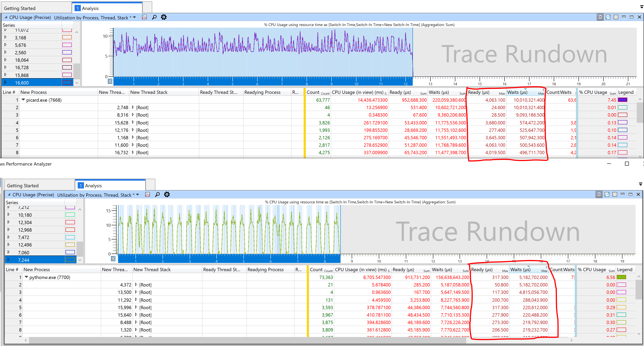Expand [Root] stack of thread 15,628

(x=133, y=123)
